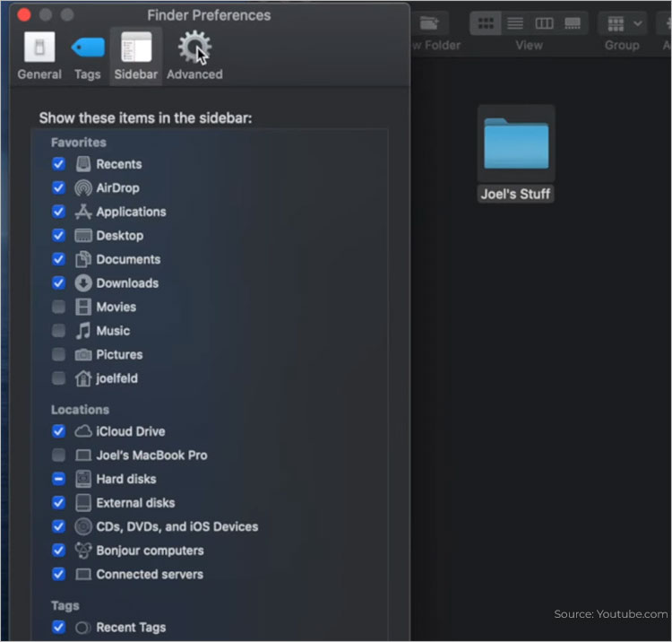Screen dimensions: 672x642
Task: Click the joelfeld house icon
Action: click(x=83, y=378)
